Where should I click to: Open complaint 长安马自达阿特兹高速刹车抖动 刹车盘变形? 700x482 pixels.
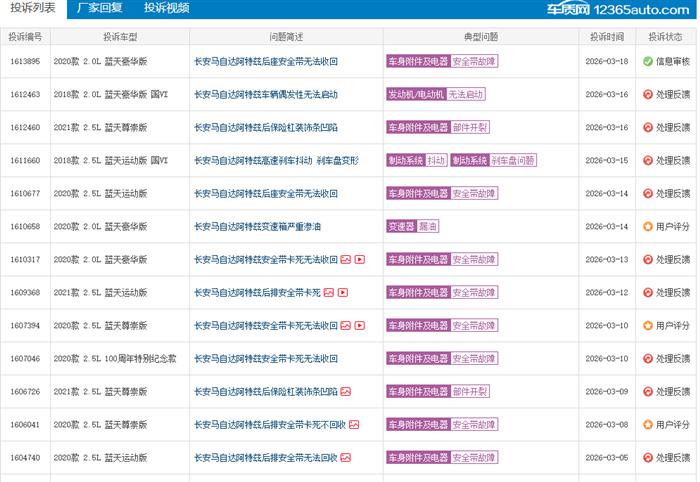click(x=275, y=160)
